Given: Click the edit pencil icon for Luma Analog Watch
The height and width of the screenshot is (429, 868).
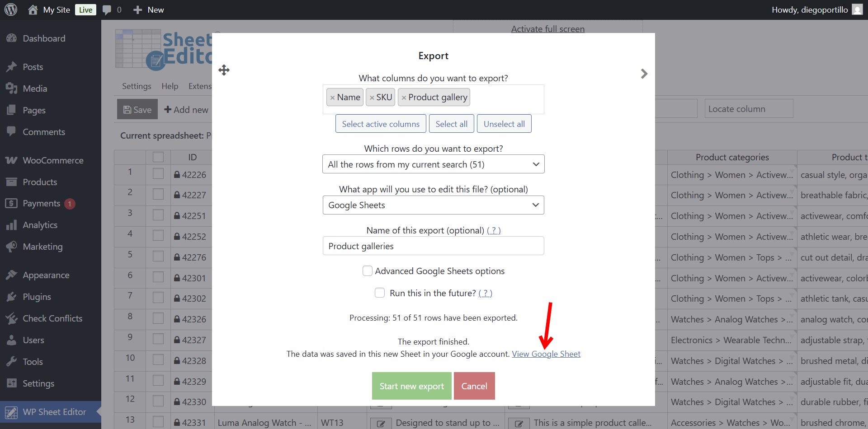Looking at the screenshot, I should pyautogui.click(x=381, y=423).
